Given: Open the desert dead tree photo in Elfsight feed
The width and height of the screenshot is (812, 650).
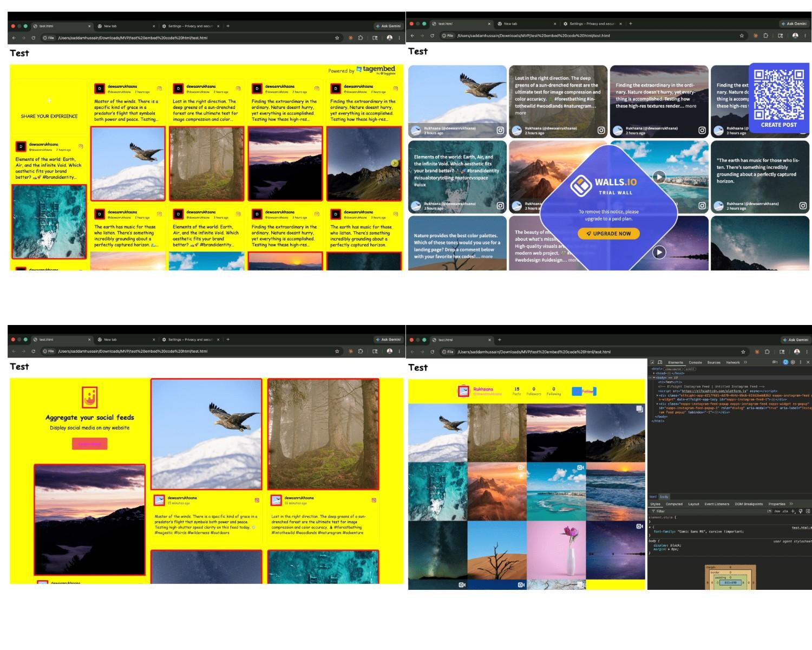Looking at the screenshot, I should click(x=497, y=550).
